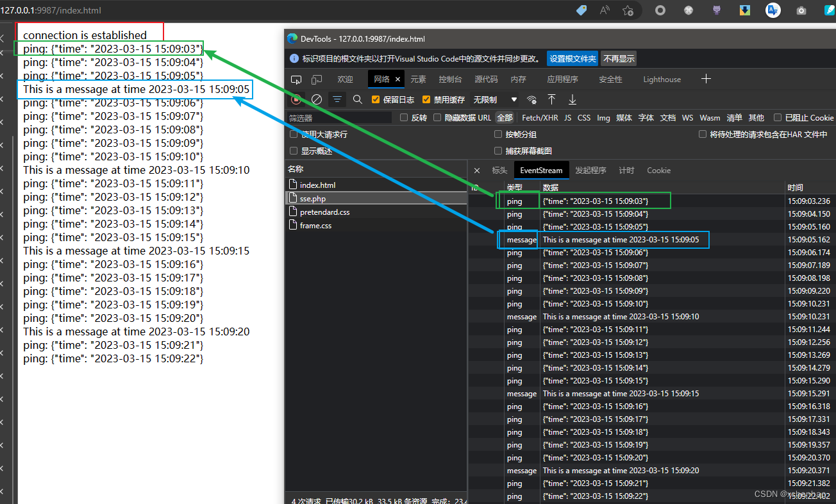Import HAR file with up arrow
836x504 pixels.
[551, 99]
